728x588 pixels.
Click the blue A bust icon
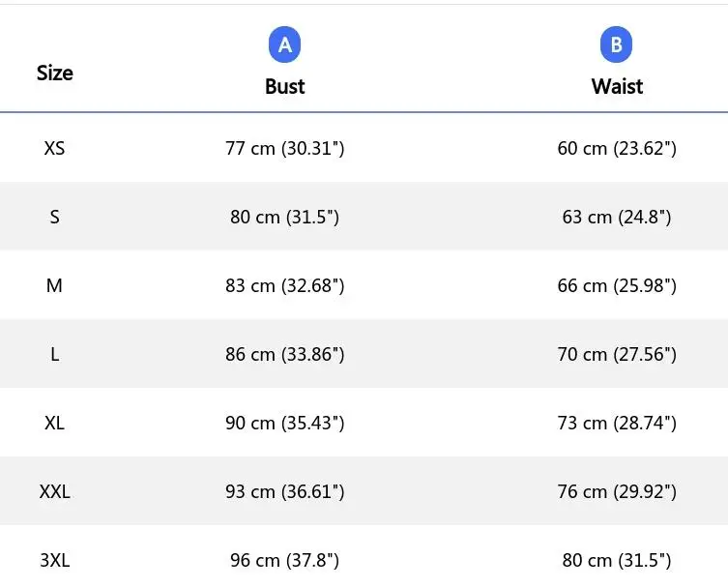(284, 44)
